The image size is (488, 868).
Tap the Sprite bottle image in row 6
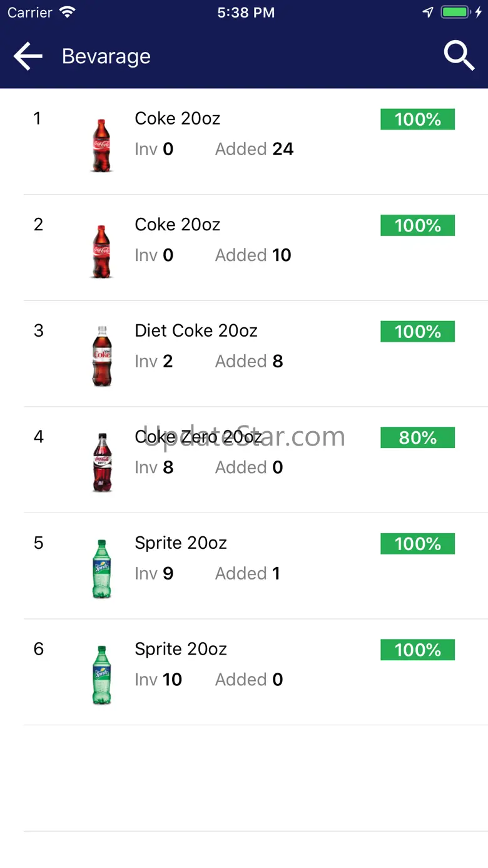pos(101,676)
